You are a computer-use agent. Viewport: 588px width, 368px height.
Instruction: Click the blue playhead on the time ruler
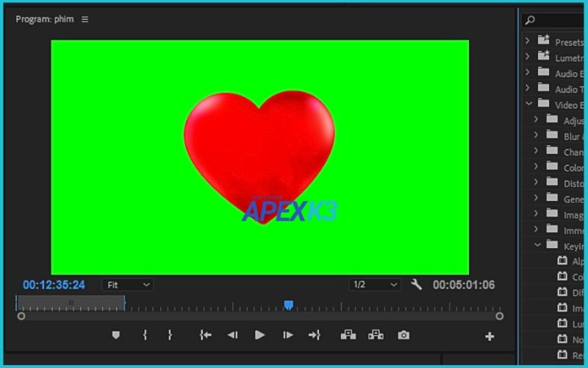click(289, 305)
